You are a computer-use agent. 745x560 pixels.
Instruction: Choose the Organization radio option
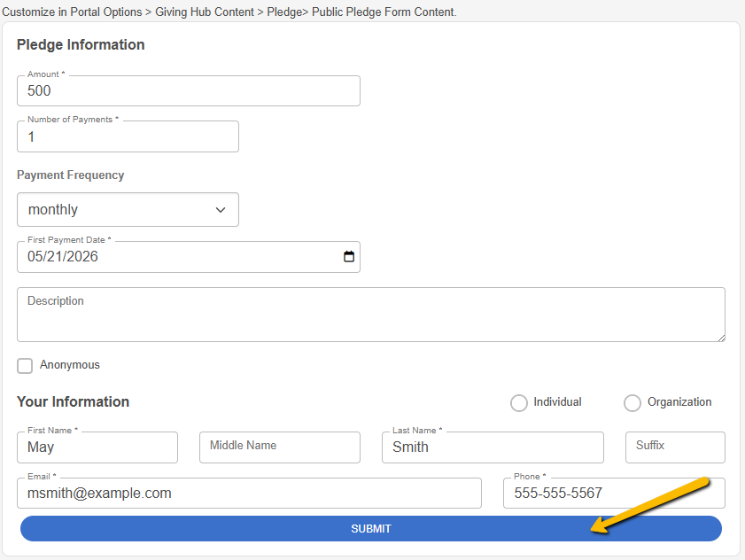(632, 402)
